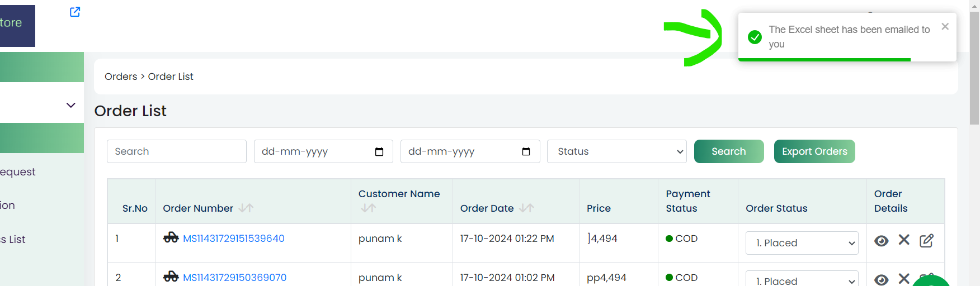Sort by Customer Name column arrows

[368, 208]
